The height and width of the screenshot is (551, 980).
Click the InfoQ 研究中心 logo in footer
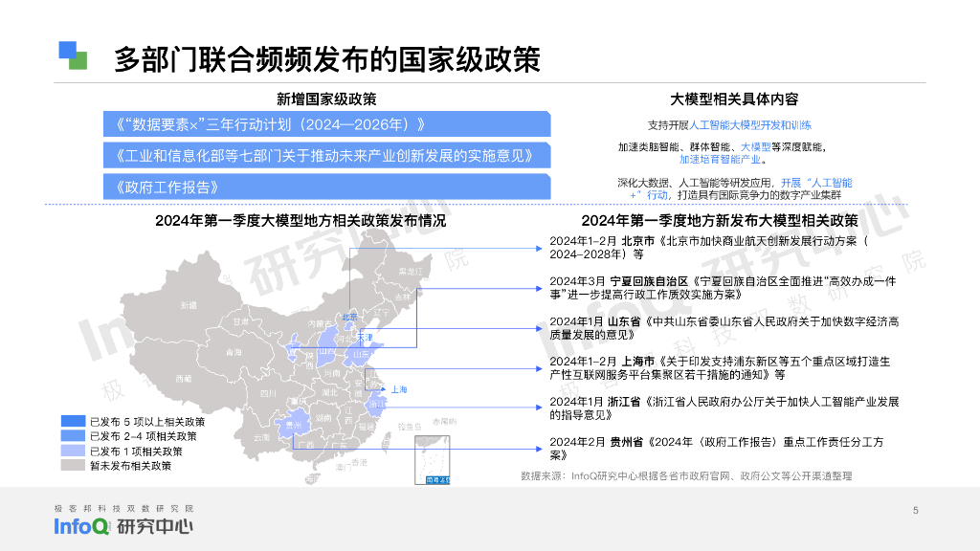click(123, 527)
